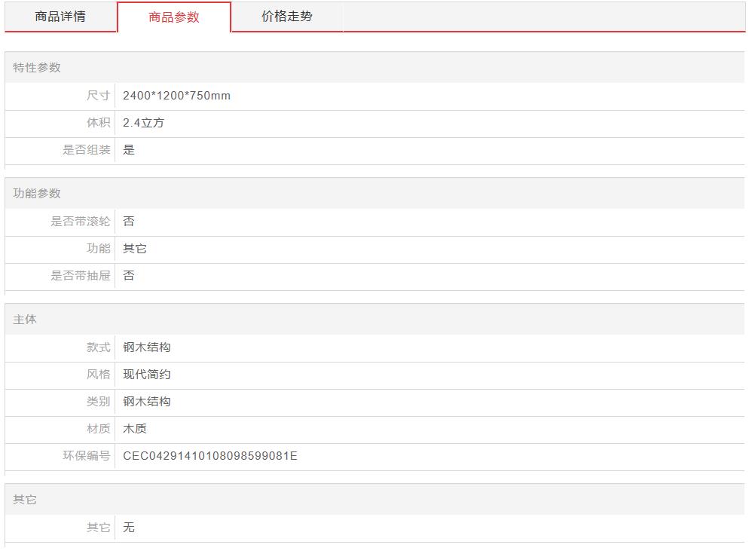Click the 是否带滚轮 row label

[x=80, y=222]
